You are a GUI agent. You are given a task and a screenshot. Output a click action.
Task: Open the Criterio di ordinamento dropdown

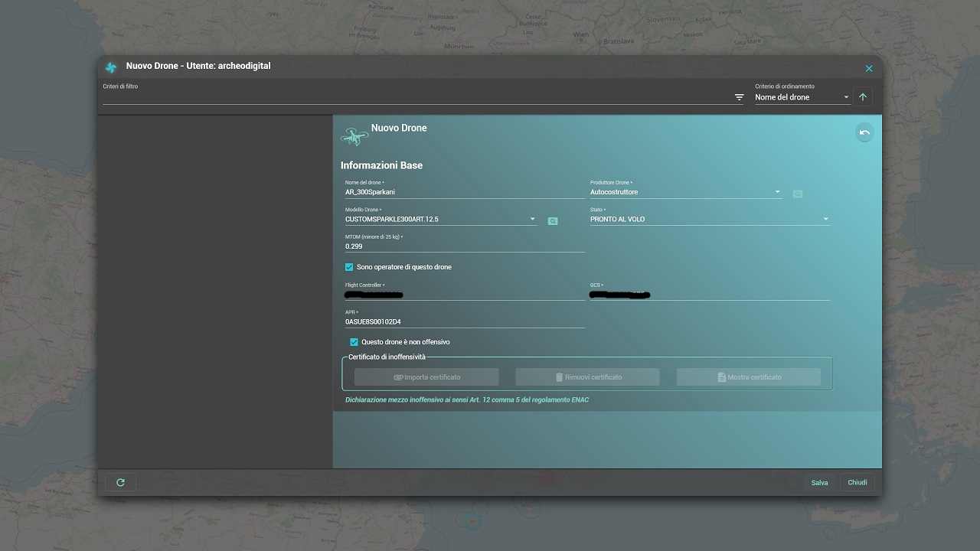tap(802, 97)
